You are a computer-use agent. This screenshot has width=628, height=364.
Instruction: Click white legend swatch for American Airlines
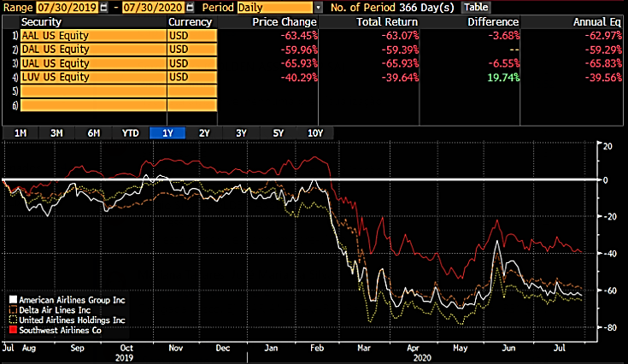tap(13, 300)
